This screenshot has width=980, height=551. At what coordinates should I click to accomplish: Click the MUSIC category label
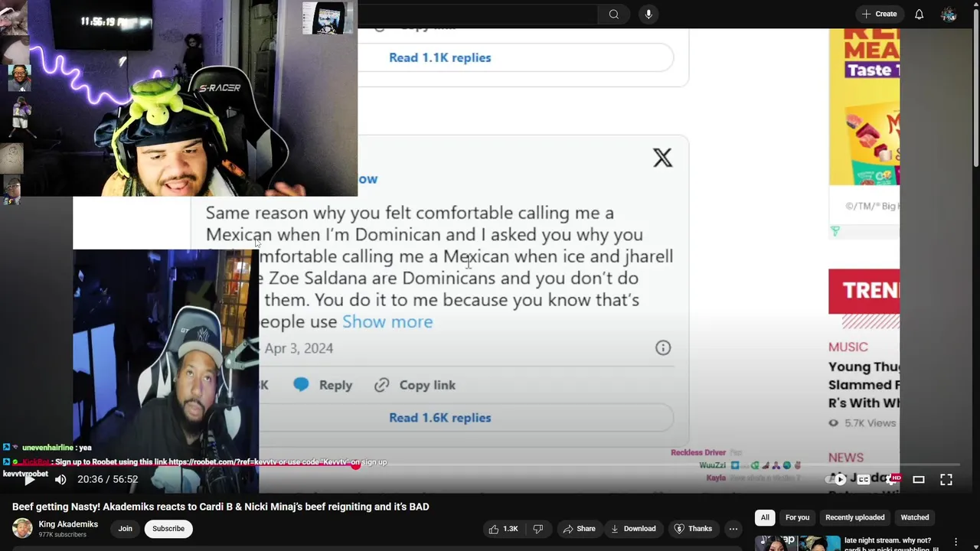(x=848, y=347)
